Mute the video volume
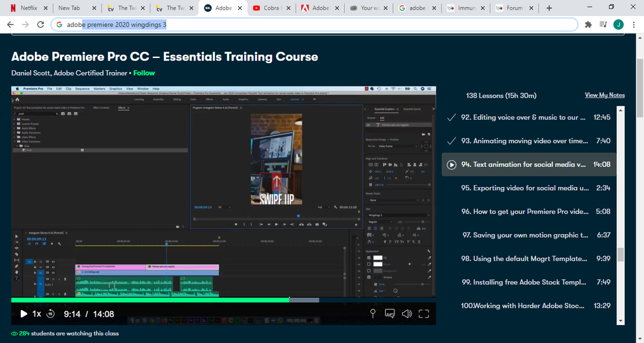644x343 pixels. pyautogui.click(x=407, y=314)
